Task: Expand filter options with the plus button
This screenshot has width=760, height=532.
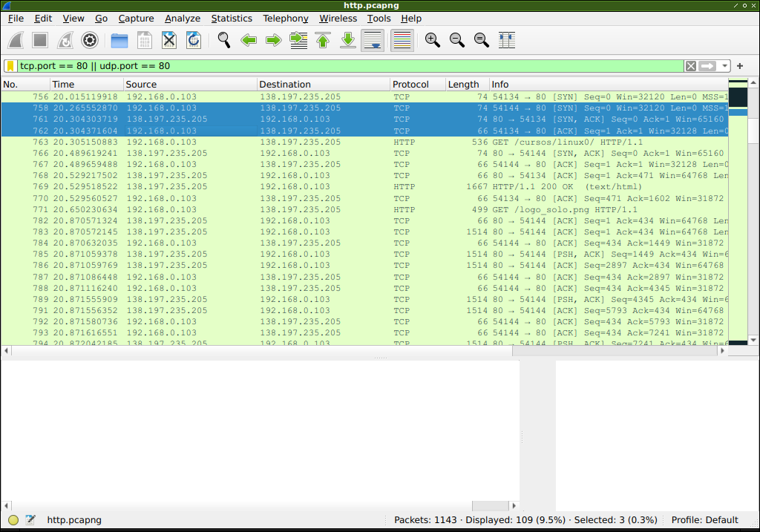Action: pos(739,66)
